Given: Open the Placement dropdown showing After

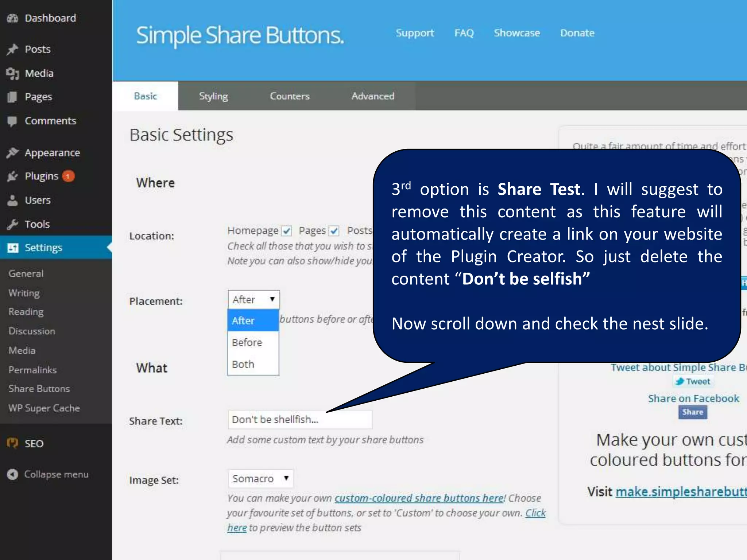Looking at the screenshot, I should [x=254, y=300].
